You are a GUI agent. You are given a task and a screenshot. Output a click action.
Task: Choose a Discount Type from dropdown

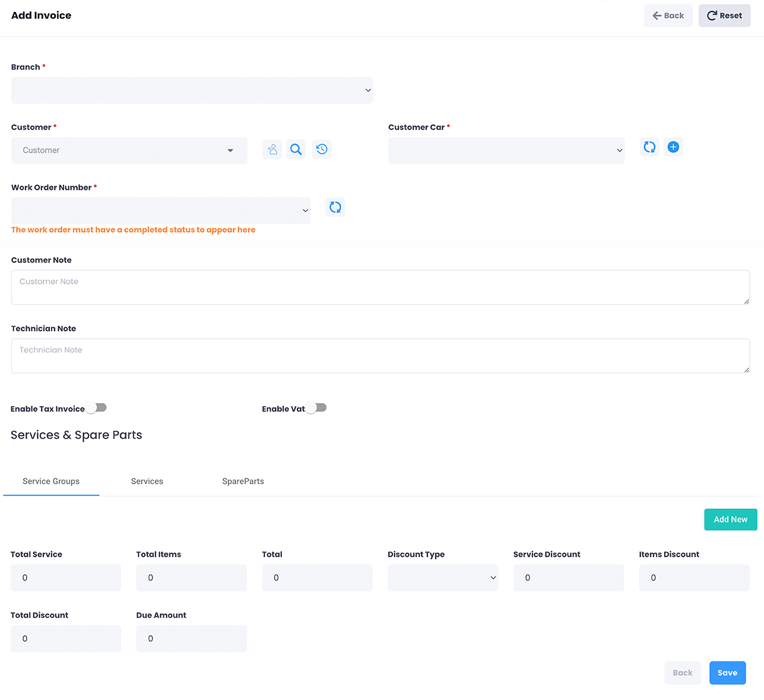442,578
